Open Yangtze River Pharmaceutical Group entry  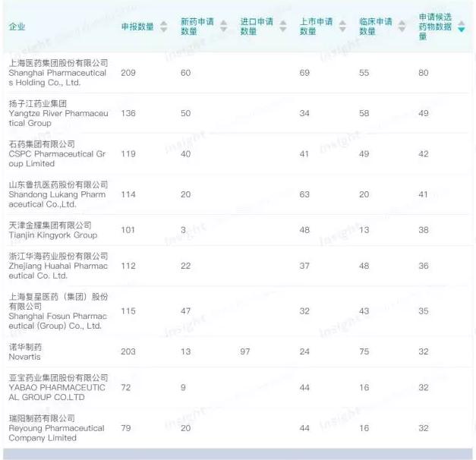(58, 113)
